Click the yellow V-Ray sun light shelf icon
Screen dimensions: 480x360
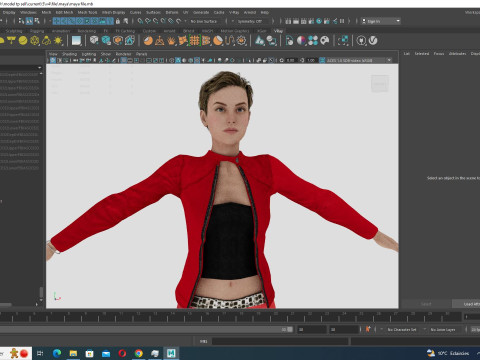(58, 41)
